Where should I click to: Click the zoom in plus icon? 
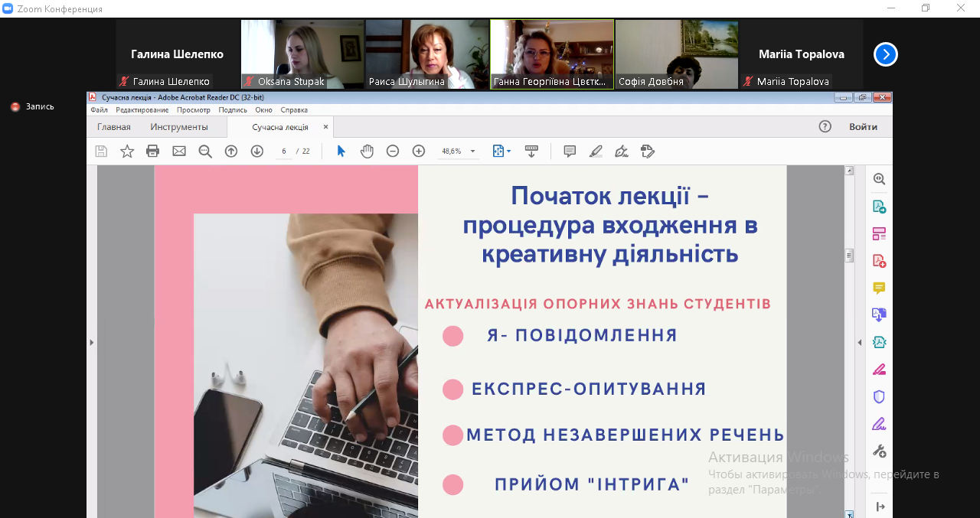coord(419,151)
